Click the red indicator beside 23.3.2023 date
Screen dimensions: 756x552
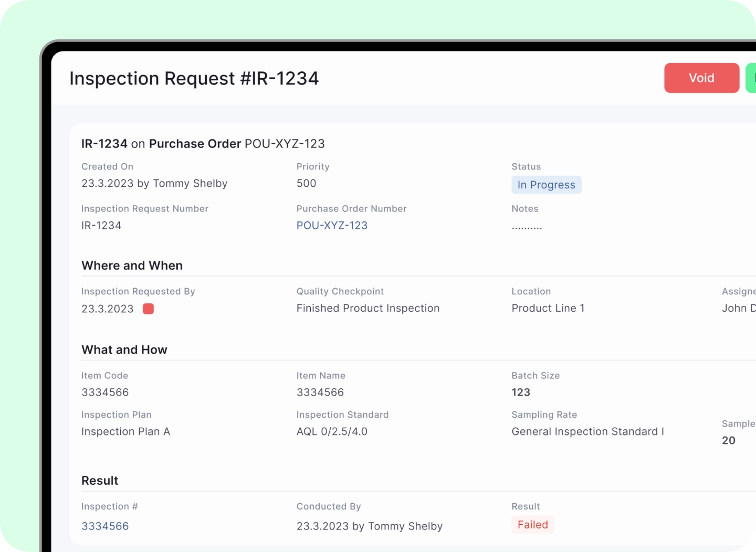coord(148,309)
